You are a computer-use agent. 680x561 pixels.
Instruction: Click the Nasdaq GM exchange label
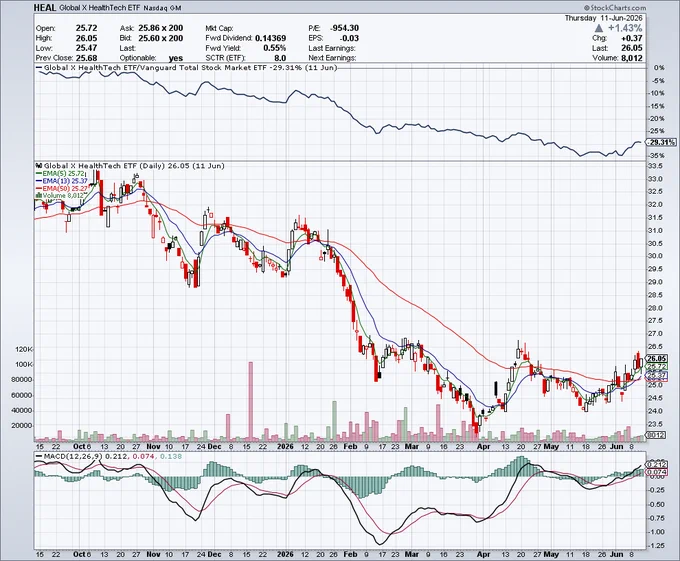point(162,8)
